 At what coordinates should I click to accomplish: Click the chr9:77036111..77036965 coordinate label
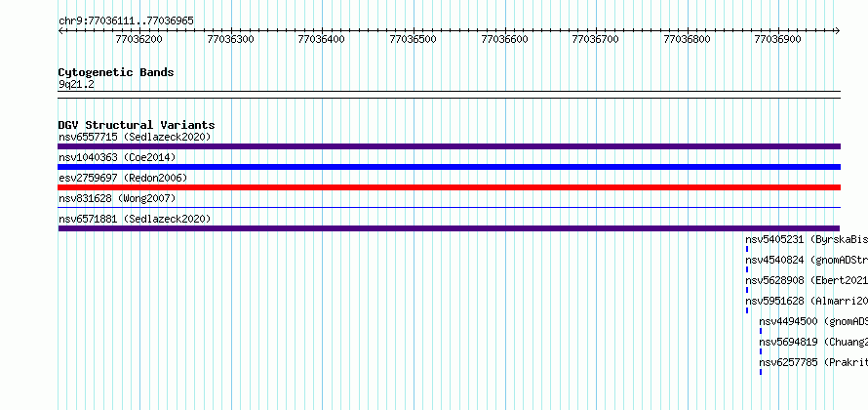pyautogui.click(x=126, y=21)
